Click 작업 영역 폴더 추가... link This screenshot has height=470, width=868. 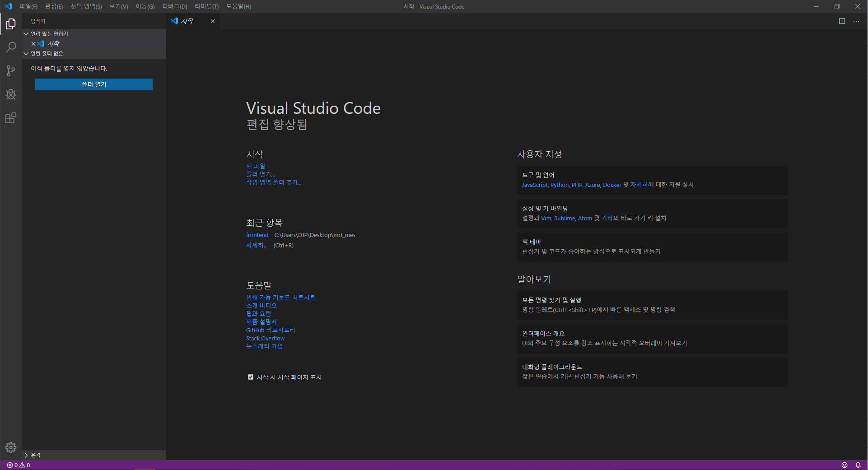click(274, 182)
